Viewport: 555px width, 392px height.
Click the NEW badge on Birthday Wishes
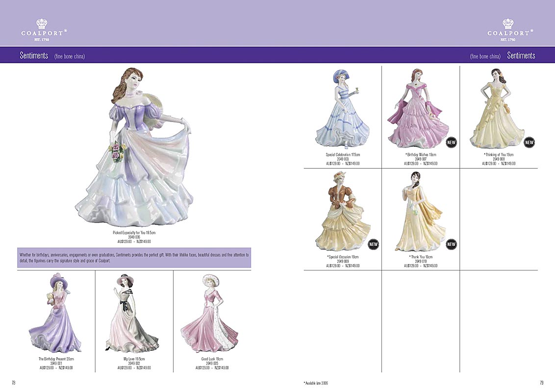click(451, 143)
